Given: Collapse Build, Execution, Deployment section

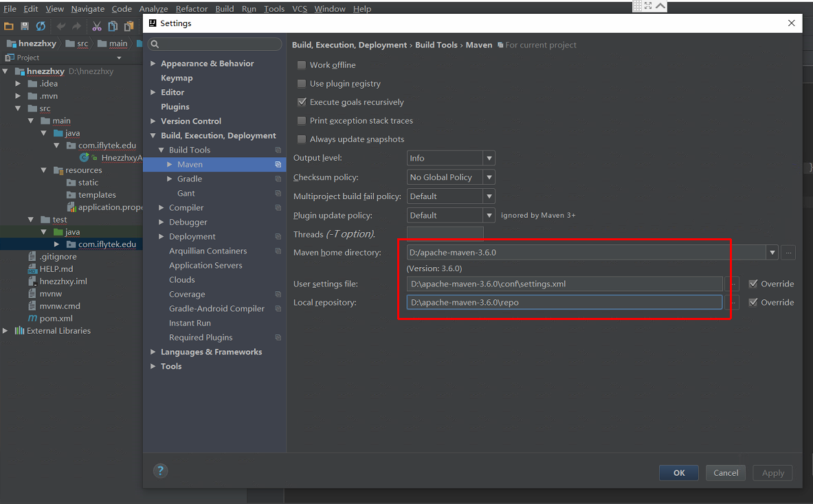Looking at the screenshot, I should [153, 136].
